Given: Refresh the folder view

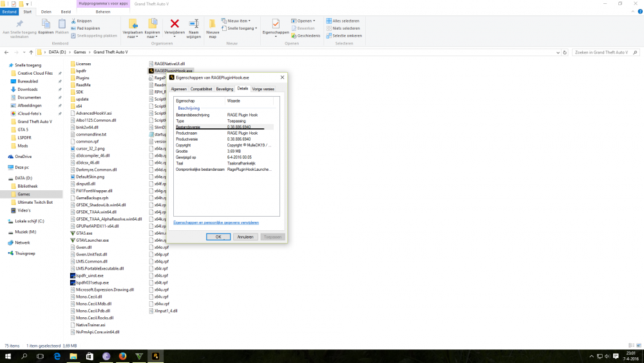Looking at the screenshot, I should pos(565,53).
